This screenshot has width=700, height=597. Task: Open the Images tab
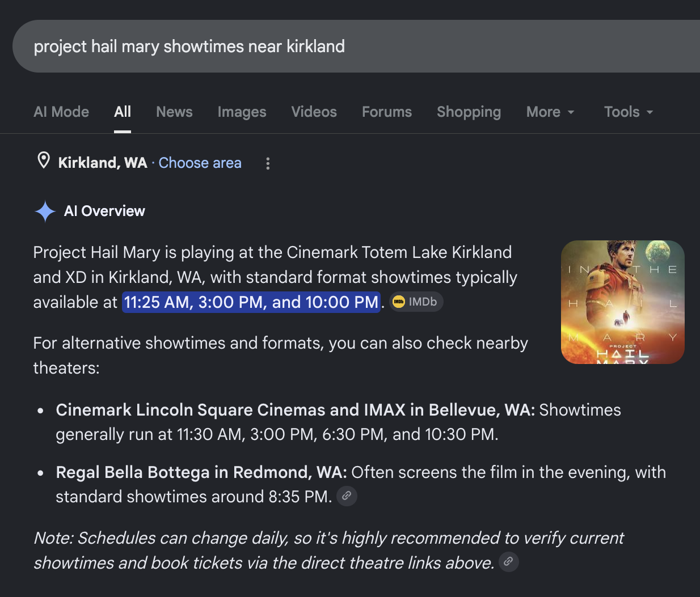pyautogui.click(x=242, y=112)
